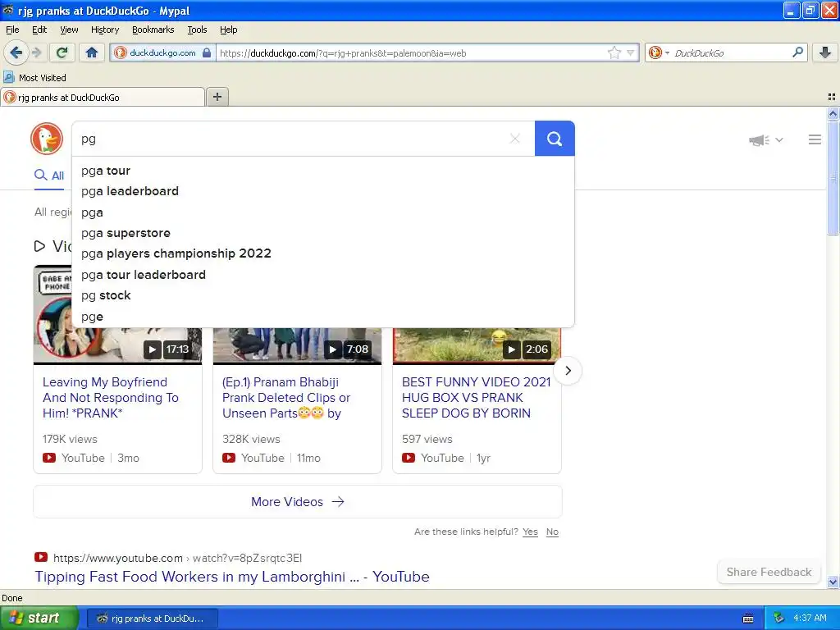Open a new tab with plus button

coord(217,97)
